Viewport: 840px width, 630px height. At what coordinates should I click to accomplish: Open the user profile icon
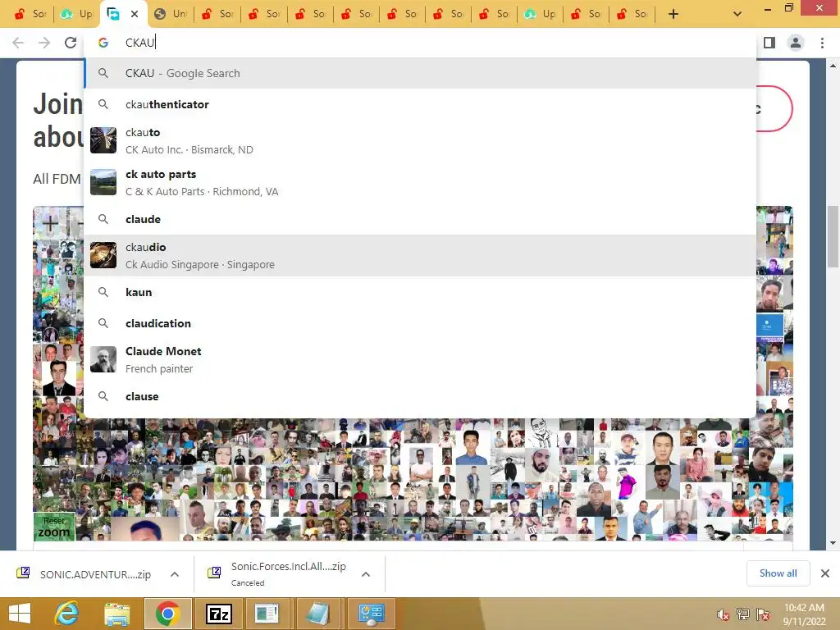click(x=796, y=43)
